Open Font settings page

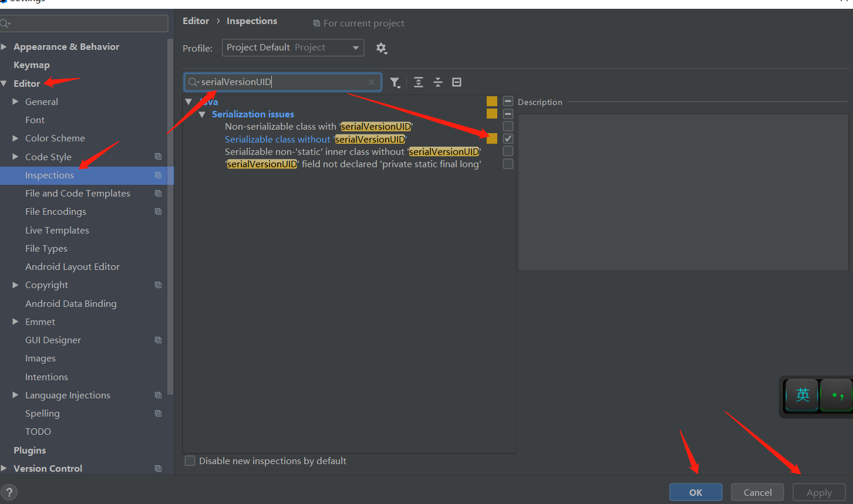click(x=35, y=120)
